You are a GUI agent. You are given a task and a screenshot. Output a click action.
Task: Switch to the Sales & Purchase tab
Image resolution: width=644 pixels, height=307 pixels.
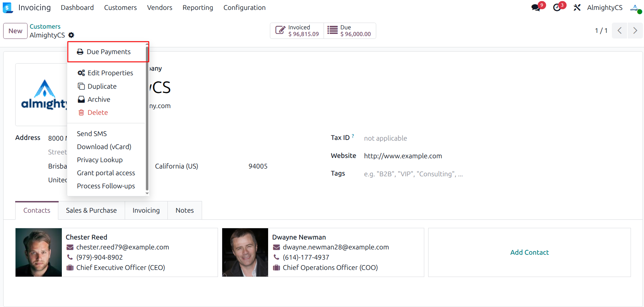point(91,211)
